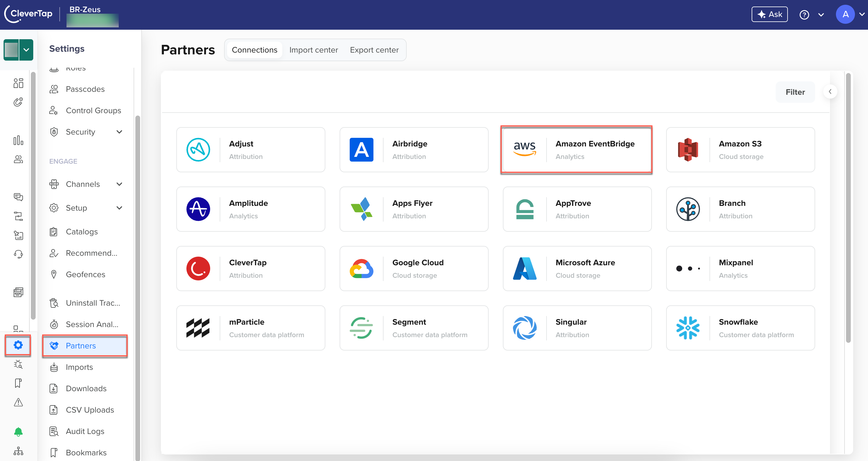
Task: Open the campaigns messages rail icon
Action: tap(18, 197)
